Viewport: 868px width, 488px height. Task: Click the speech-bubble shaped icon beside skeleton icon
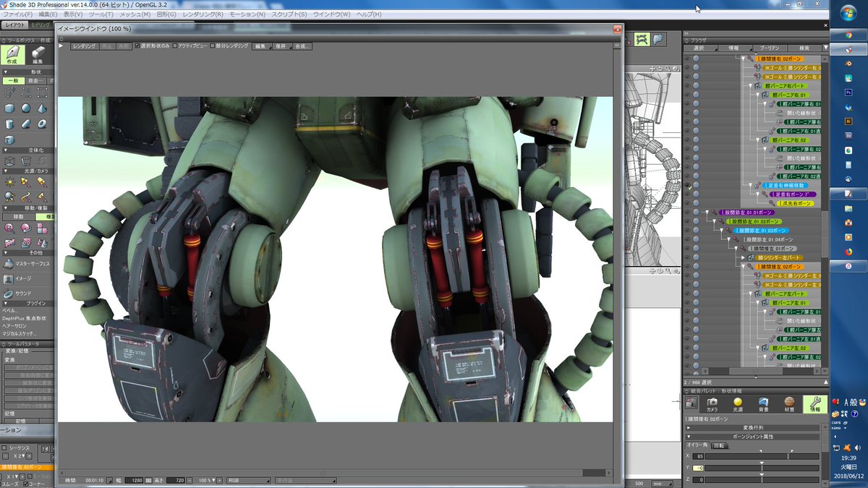pos(658,39)
